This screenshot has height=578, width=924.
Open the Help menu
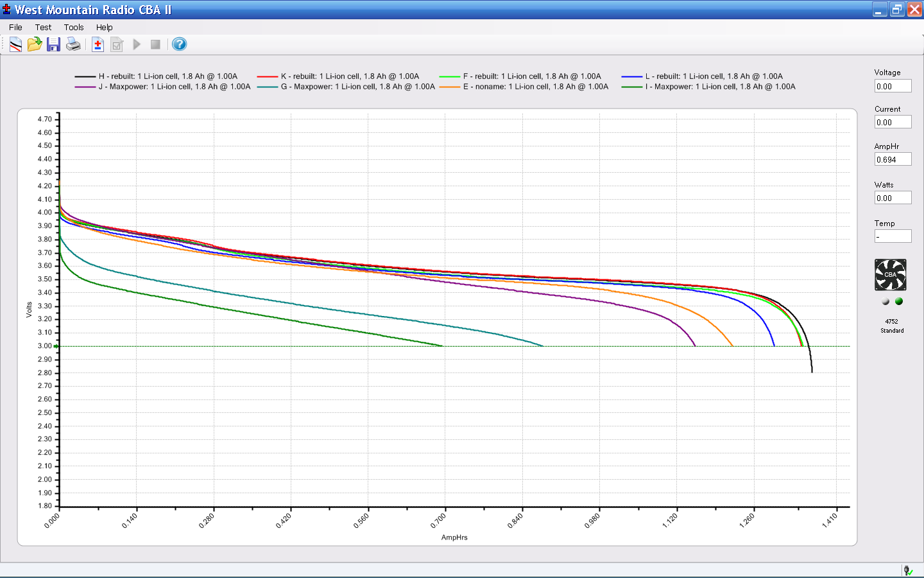point(105,27)
